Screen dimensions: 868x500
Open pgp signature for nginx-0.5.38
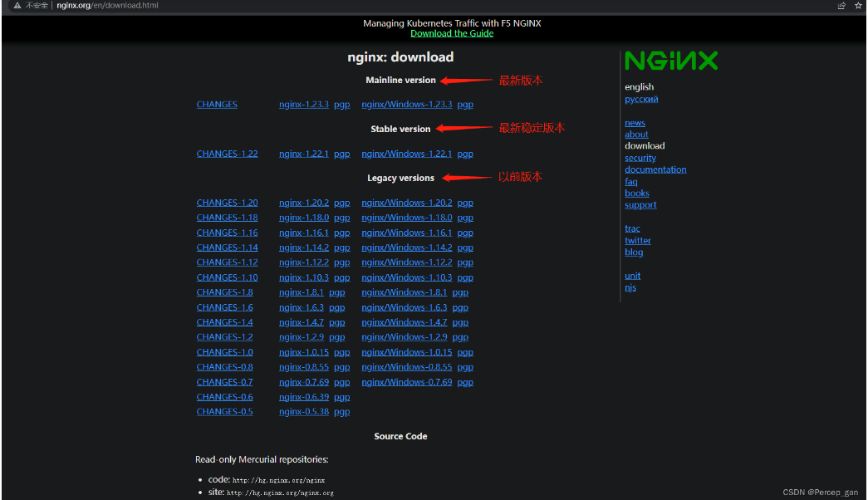pyautogui.click(x=341, y=412)
